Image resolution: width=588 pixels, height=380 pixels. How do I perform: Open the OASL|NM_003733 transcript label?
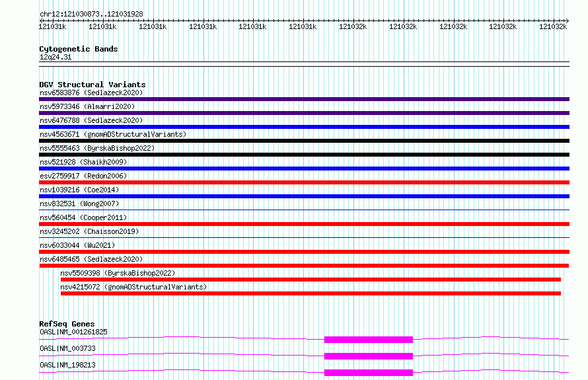(x=67, y=348)
